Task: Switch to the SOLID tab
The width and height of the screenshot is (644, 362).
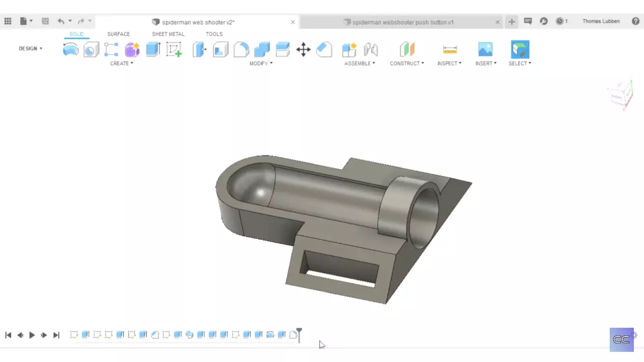Action: [x=76, y=34]
